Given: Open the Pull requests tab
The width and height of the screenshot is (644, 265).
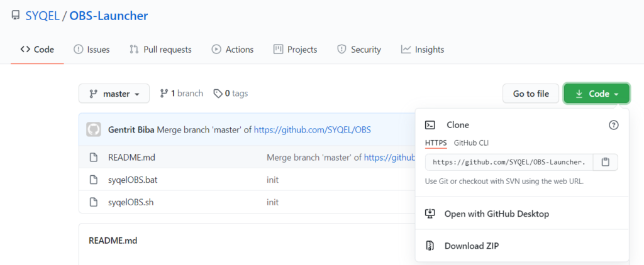Looking at the screenshot, I should (x=160, y=50).
